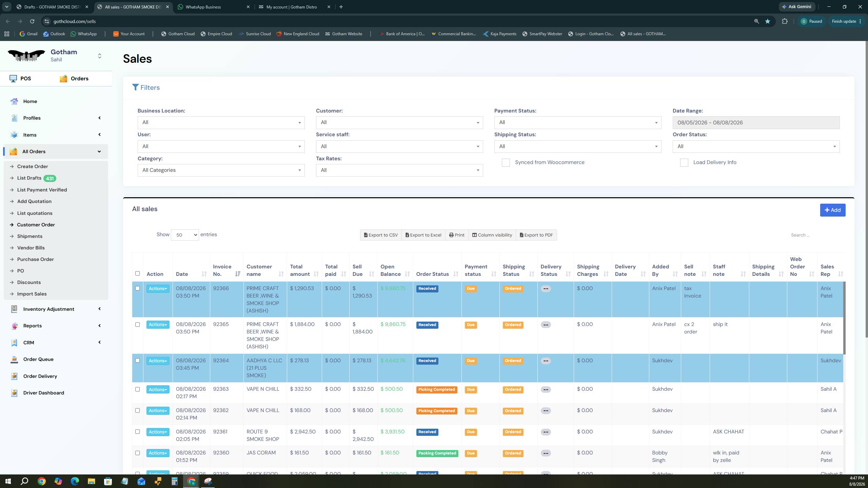Click the table Search input field
Screen dimensions: 868x488
[815, 235]
